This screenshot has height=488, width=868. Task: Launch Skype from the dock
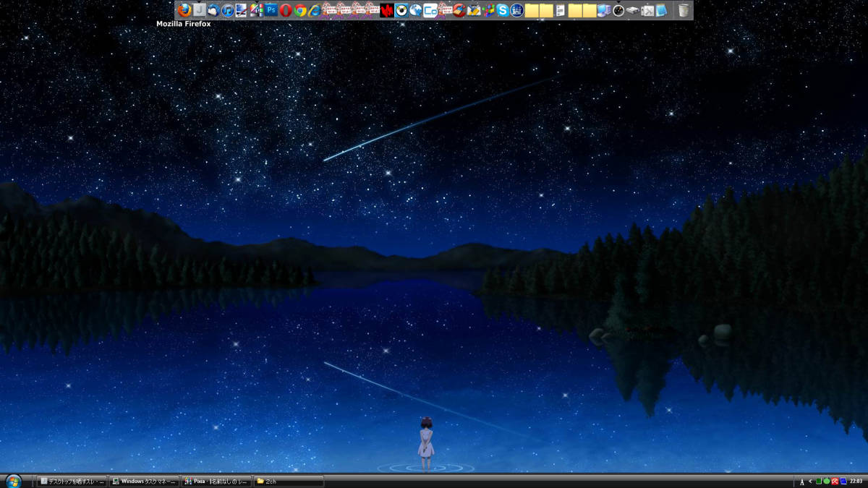coord(503,10)
